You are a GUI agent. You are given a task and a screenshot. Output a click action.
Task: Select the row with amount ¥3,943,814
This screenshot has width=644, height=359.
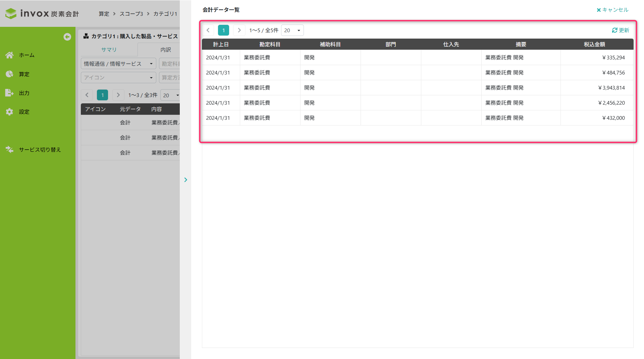tap(418, 88)
